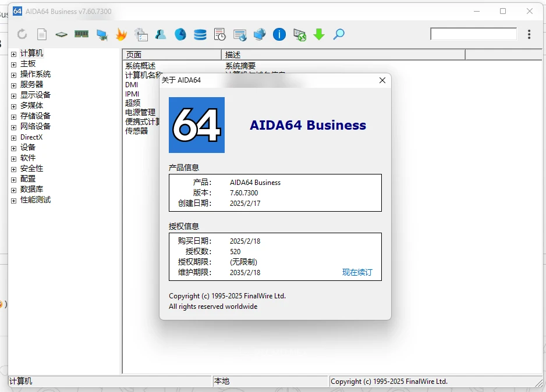
Task: Expand the DirectX tree node
Action: [13, 138]
